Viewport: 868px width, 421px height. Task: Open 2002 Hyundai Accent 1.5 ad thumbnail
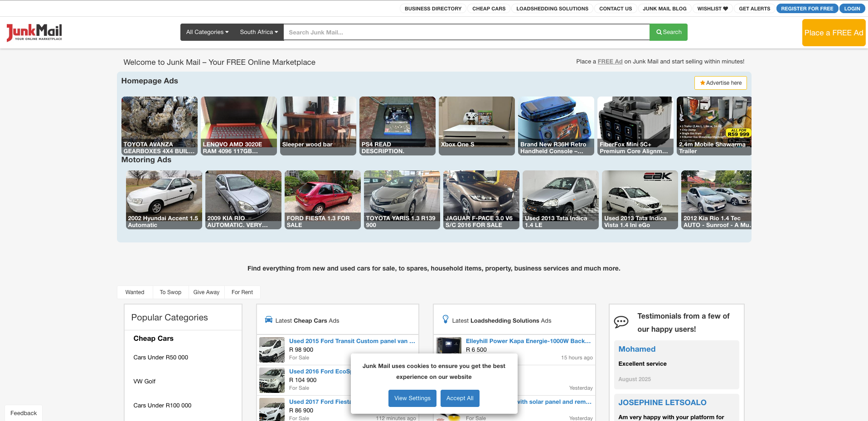164,200
